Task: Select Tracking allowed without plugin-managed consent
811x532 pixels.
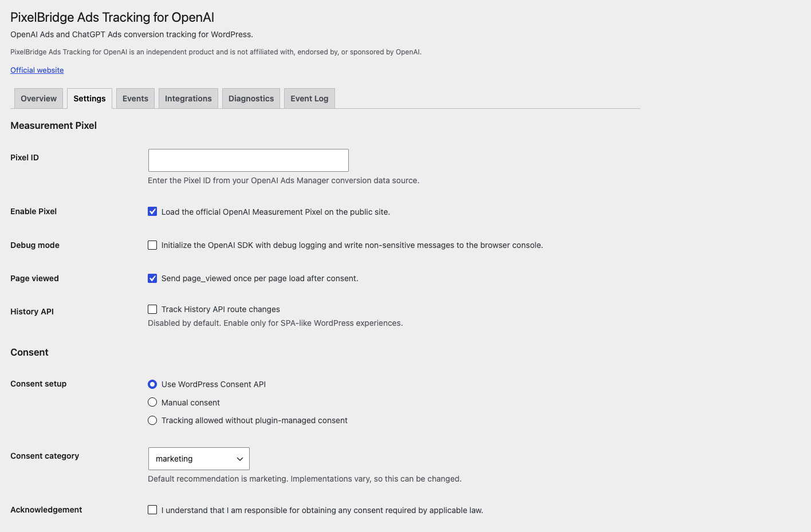Action: coord(152,420)
